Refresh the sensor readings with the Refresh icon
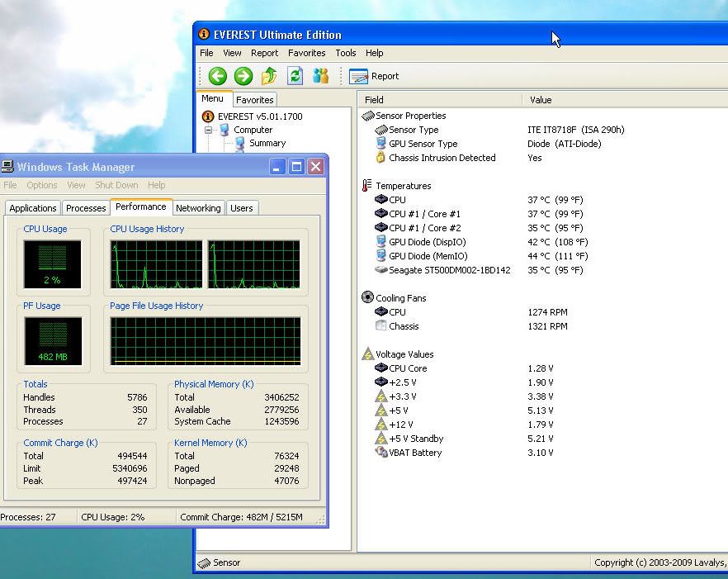This screenshot has width=728, height=579. [295, 76]
